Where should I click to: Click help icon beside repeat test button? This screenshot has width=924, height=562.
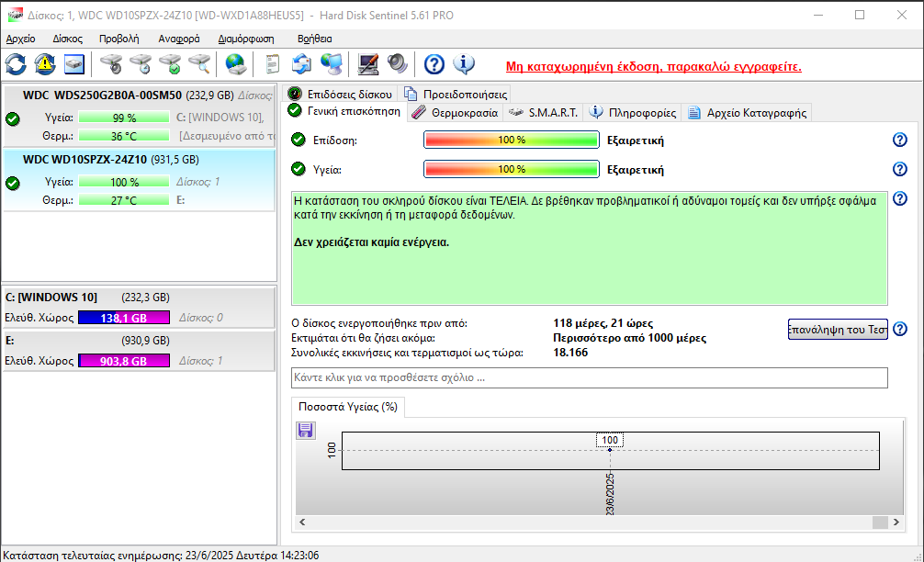coord(900,329)
